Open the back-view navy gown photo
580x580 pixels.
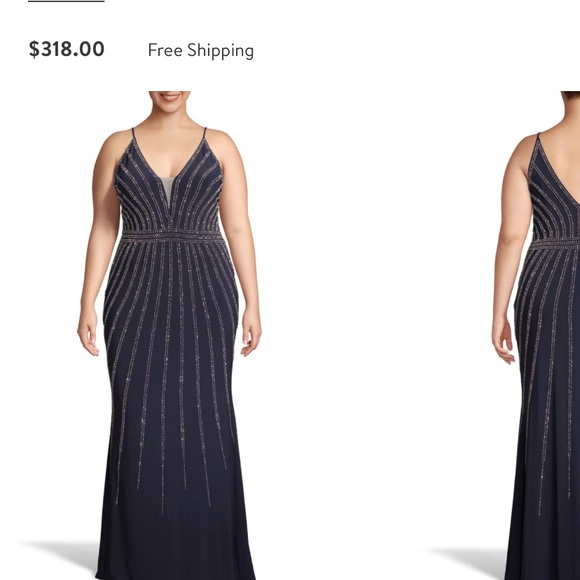tap(535, 335)
